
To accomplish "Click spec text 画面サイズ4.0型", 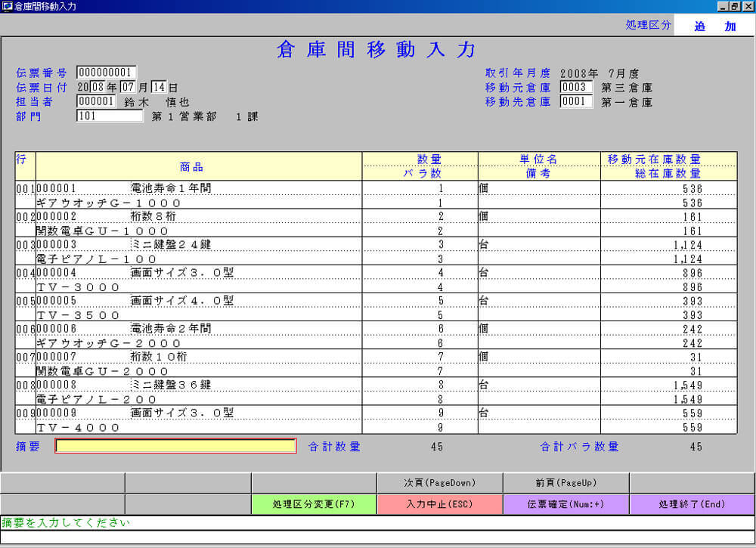I will [x=182, y=300].
